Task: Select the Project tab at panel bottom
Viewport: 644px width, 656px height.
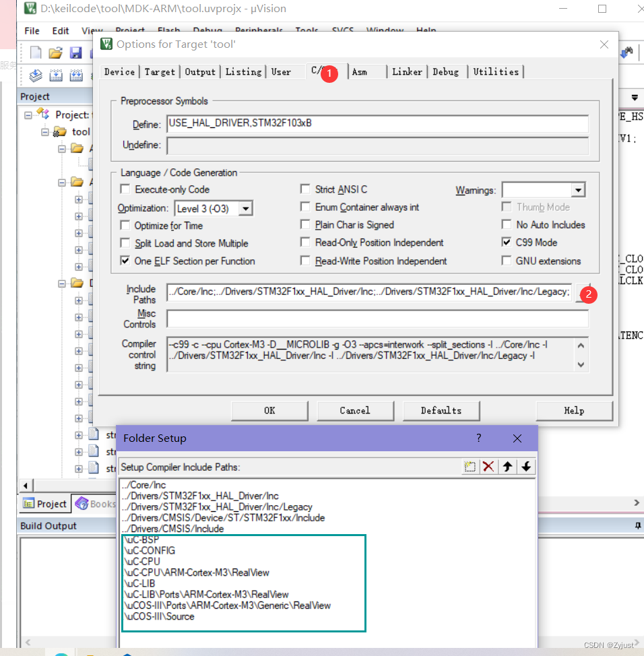Action: [x=45, y=504]
